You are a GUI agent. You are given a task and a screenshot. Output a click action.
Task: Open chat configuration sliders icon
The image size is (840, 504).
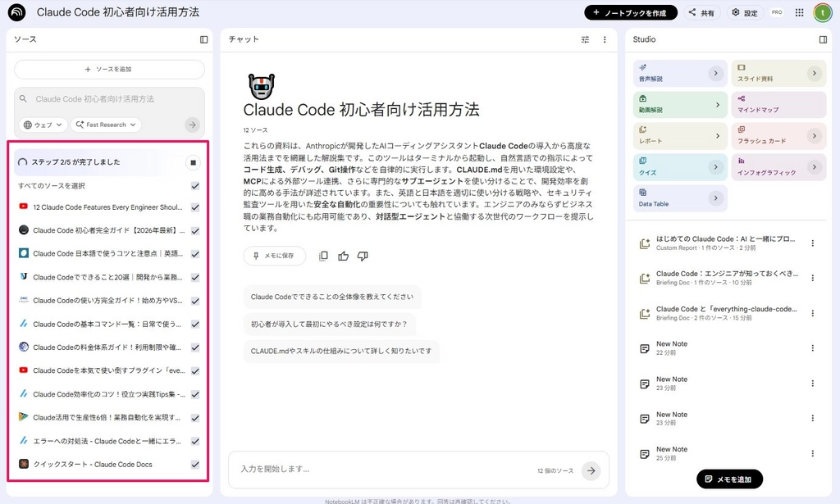click(x=585, y=39)
